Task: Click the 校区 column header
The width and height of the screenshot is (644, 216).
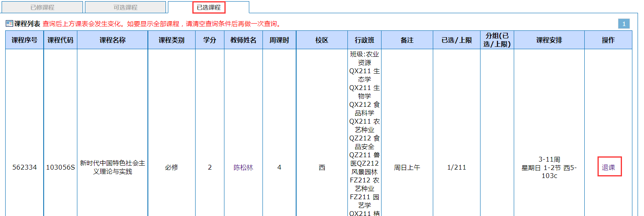Action: pos(322,40)
